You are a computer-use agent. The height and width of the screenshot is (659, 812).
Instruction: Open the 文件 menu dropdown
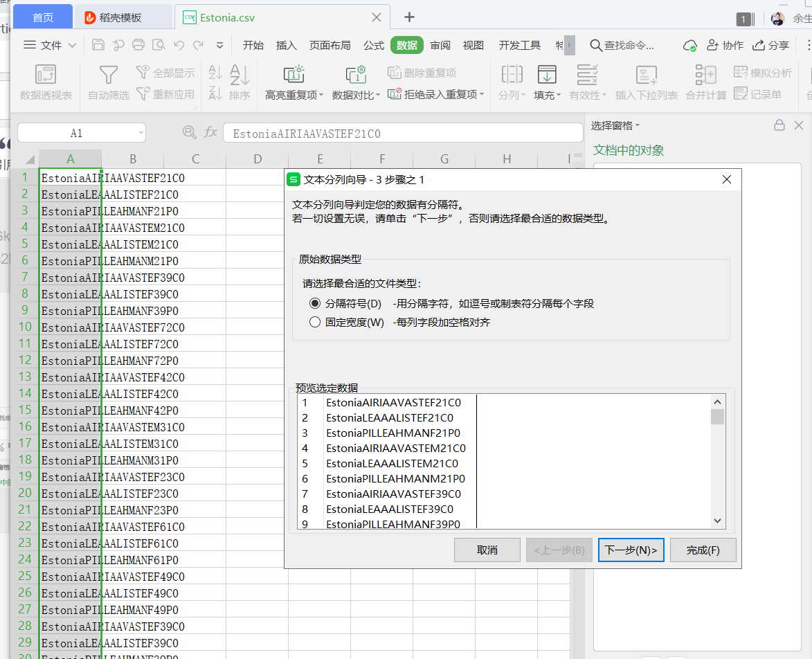pos(51,46)
